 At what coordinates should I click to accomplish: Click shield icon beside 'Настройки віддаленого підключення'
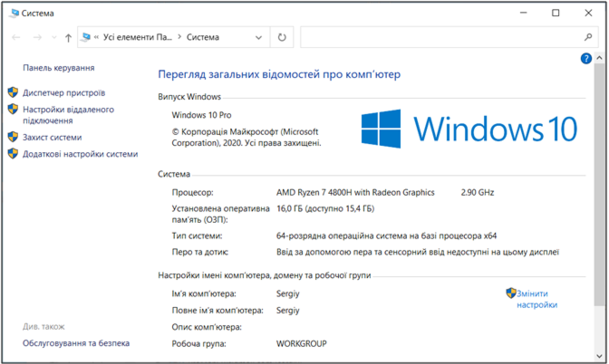[13, 109]
